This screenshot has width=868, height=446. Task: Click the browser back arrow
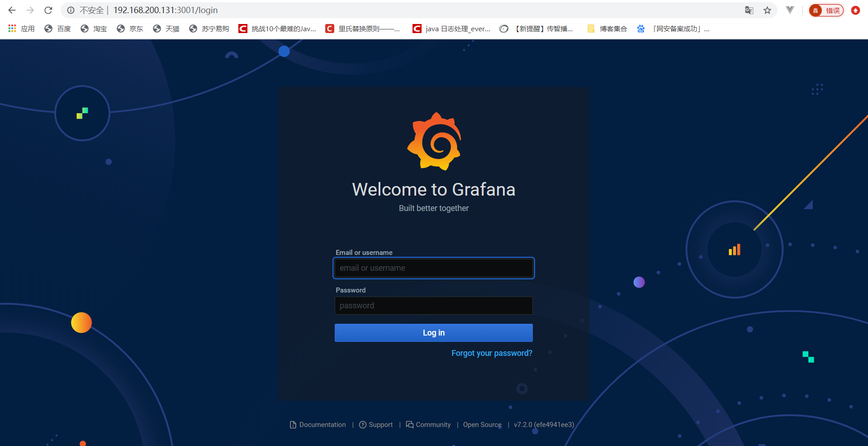[x=12, y=10]
